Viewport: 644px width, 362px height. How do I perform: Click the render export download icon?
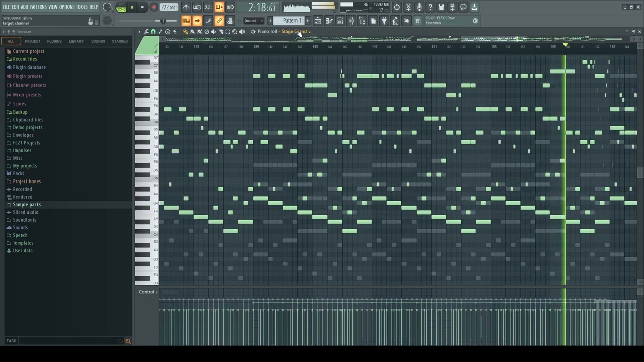pos(474,7)
